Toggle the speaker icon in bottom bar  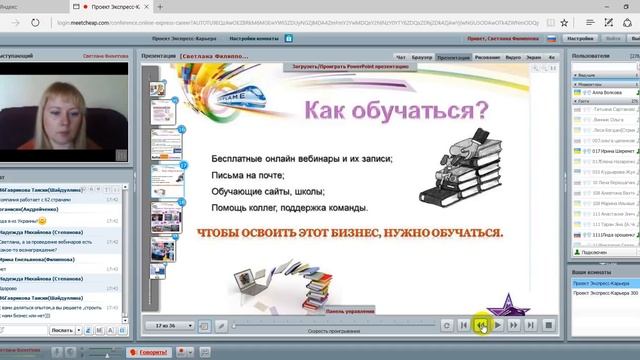point(70,352)
